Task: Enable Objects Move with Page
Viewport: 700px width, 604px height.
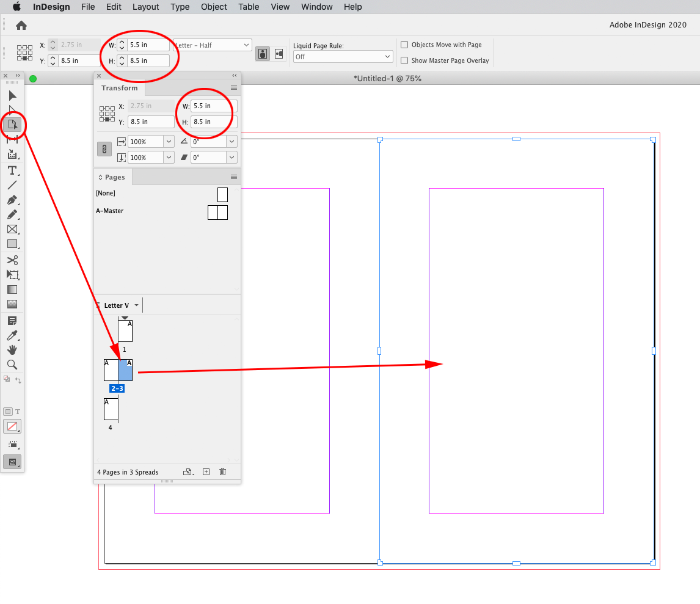Action: coord(404,45)
